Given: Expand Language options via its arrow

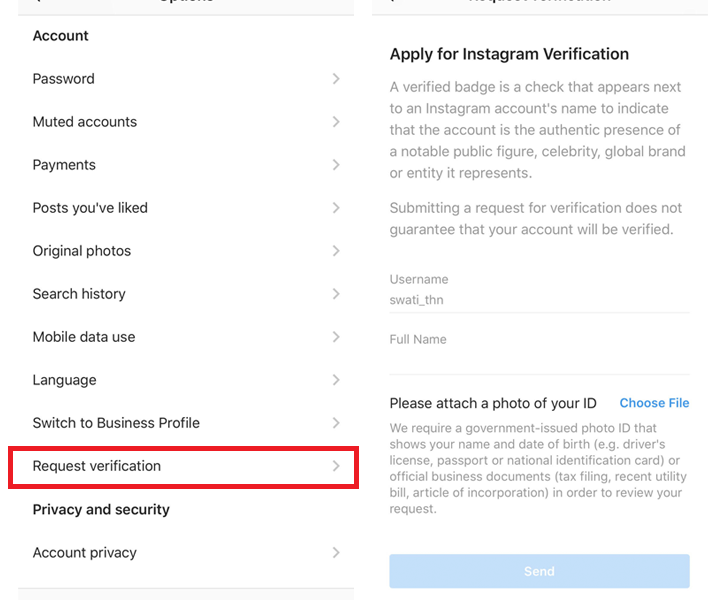Looking at the screenshot, I should click(336, 380).
